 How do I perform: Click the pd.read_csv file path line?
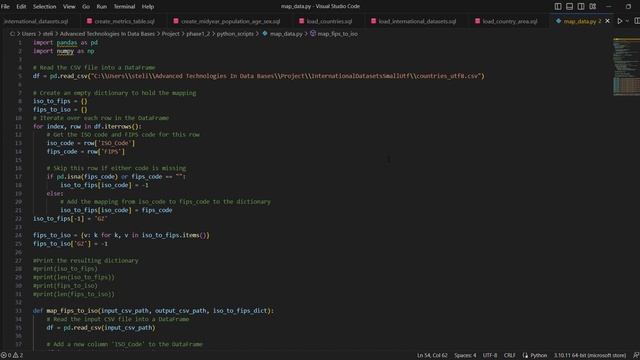point(258,76)
